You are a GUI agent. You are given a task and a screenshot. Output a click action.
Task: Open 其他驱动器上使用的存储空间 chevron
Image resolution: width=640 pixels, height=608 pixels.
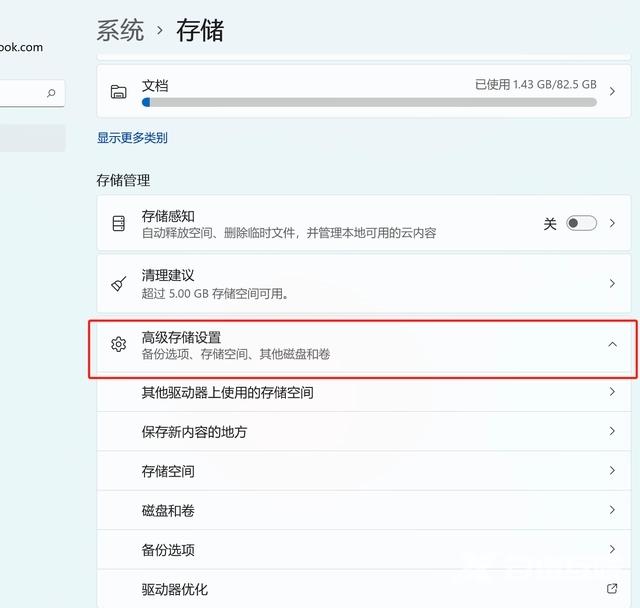point(612,392)
